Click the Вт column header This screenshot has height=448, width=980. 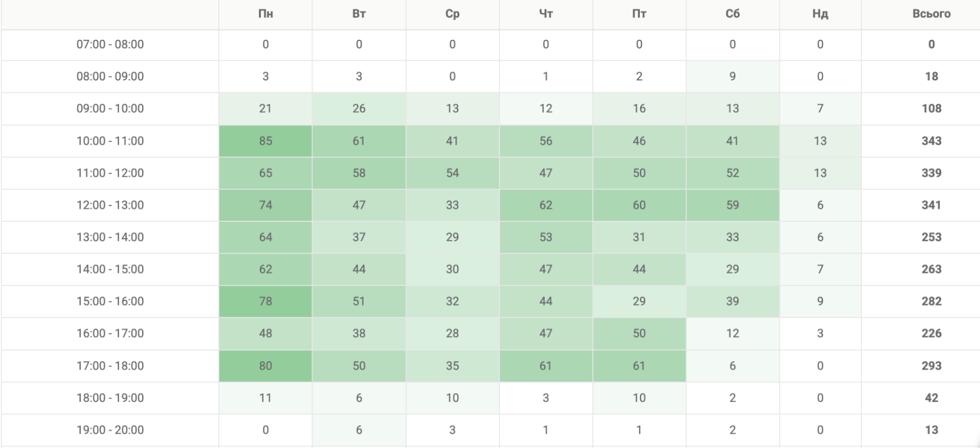click(x=359, y=14)
